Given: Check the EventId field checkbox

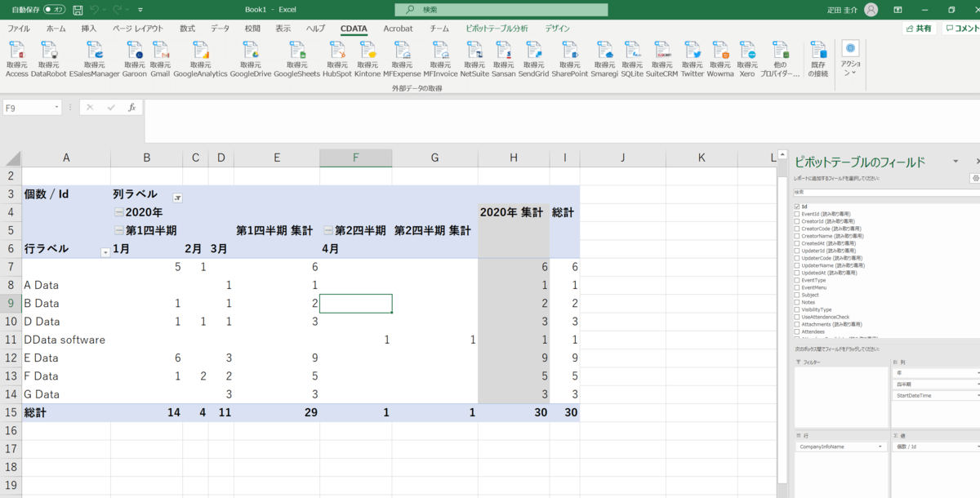Looking at the screenshot, I should tap(797, 214).
